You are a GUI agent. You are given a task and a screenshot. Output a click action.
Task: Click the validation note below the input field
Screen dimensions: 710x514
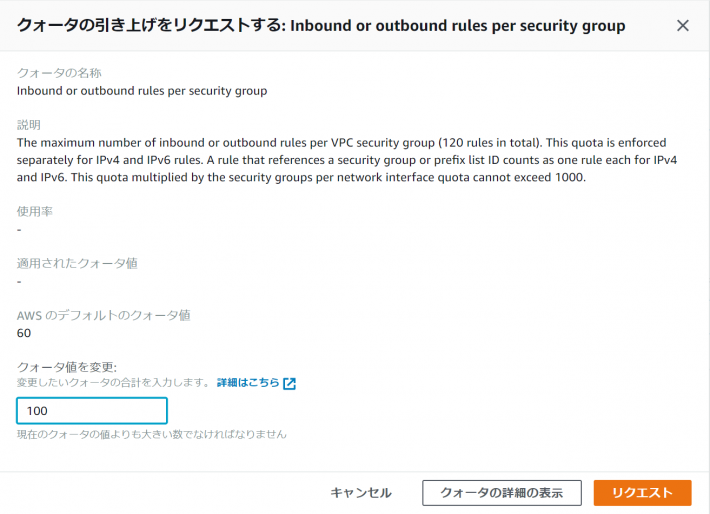[x=152, y=434]
